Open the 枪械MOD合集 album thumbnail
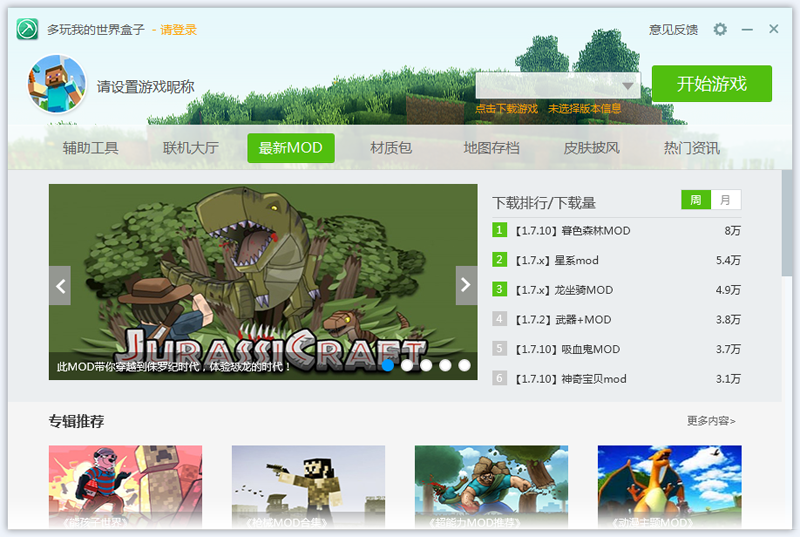The image size is (800, 537). click(308, 487)
